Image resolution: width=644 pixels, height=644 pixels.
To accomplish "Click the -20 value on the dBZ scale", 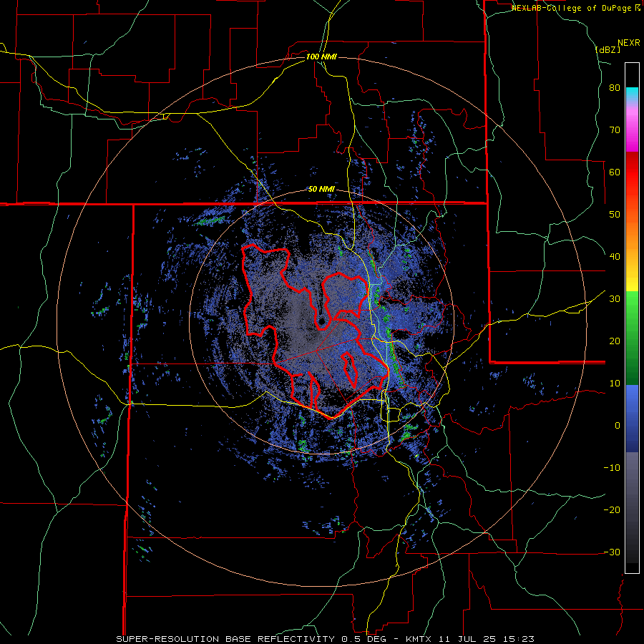I will click(612, 510).
